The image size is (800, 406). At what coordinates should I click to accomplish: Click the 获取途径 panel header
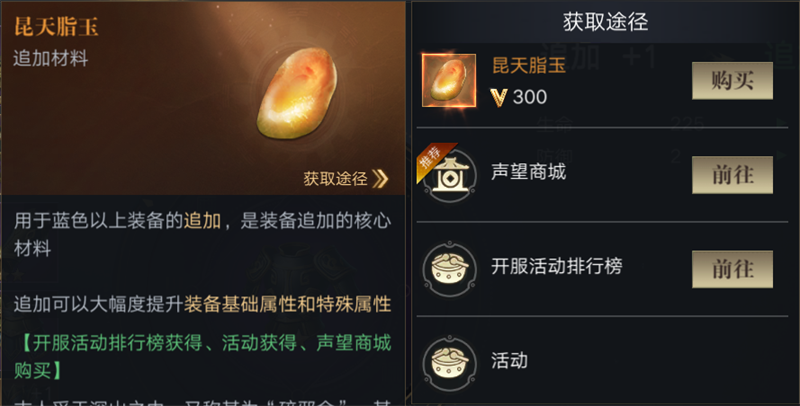tap(606, 21)
